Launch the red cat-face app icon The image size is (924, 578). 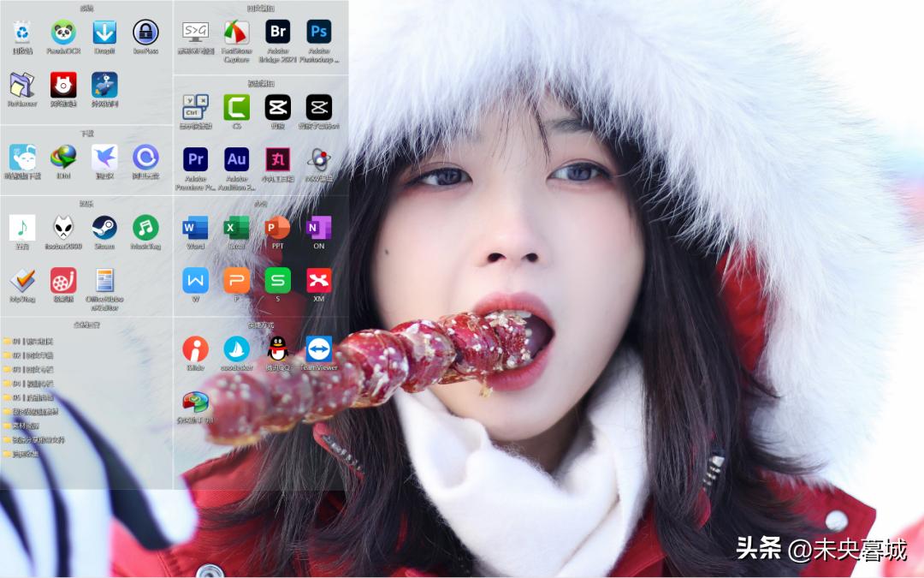[63, 85]
